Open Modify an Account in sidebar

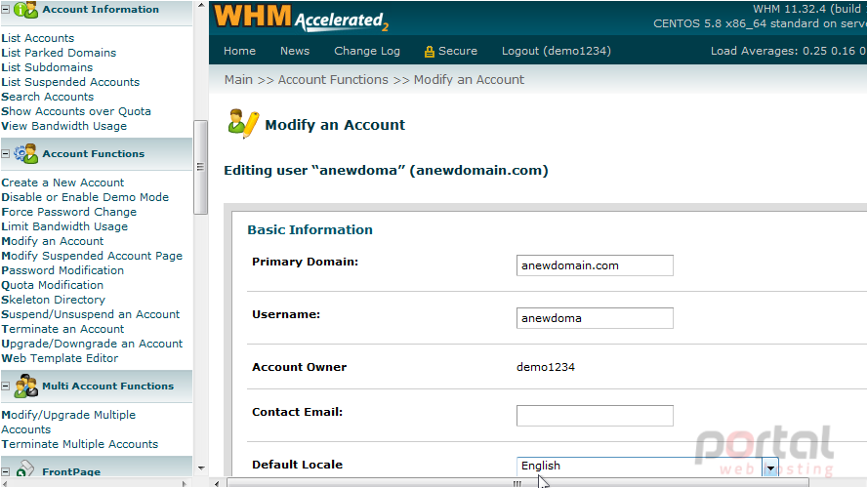52,241
